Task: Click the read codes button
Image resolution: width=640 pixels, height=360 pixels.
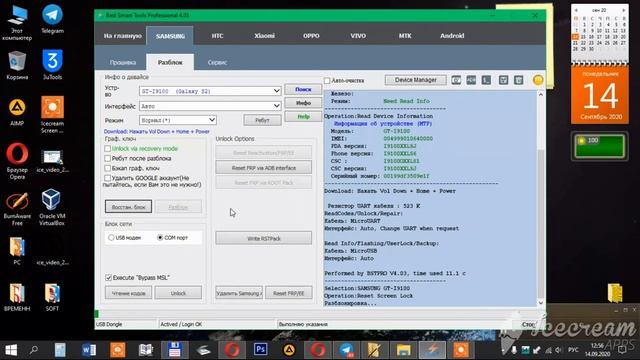Action: pyautogui.click(x=129, y=293)
